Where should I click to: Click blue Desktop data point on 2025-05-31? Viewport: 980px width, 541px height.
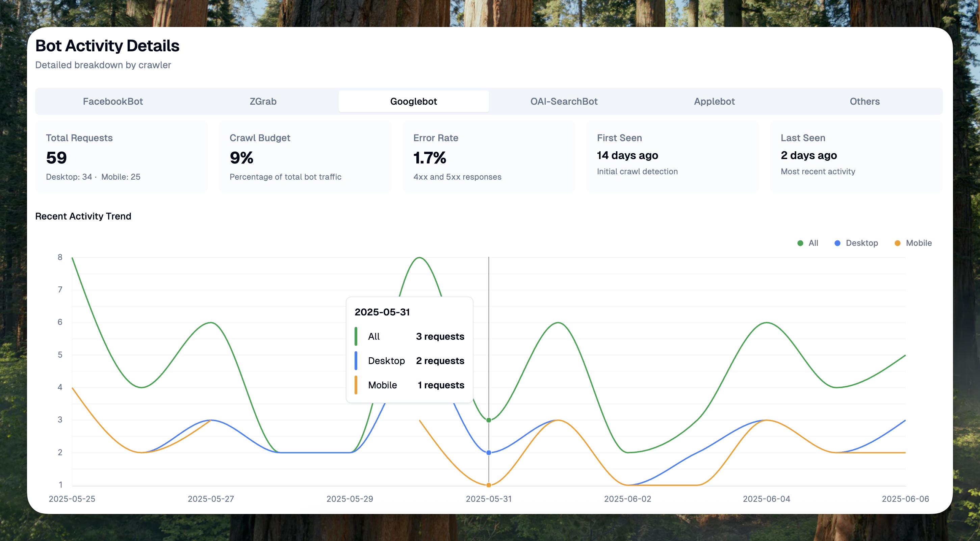(488, 453)
